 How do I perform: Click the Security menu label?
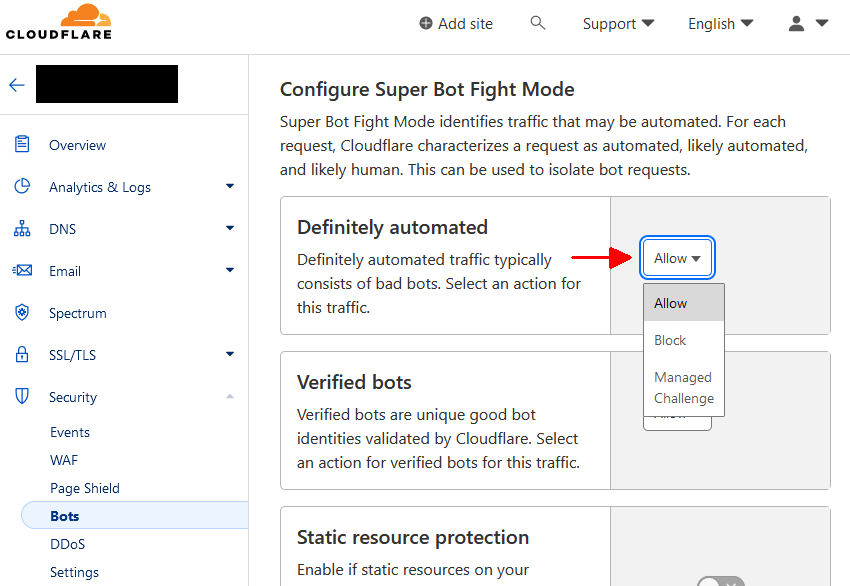73,397
